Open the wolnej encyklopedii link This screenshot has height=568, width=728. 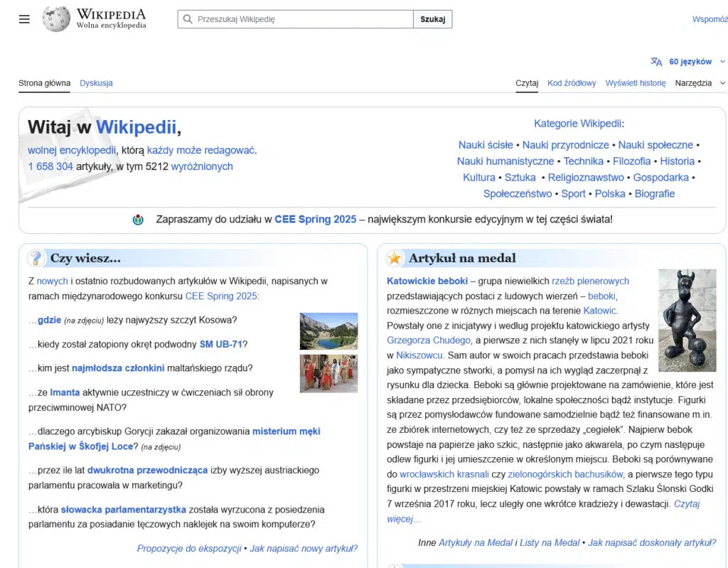tap(72, 150)
